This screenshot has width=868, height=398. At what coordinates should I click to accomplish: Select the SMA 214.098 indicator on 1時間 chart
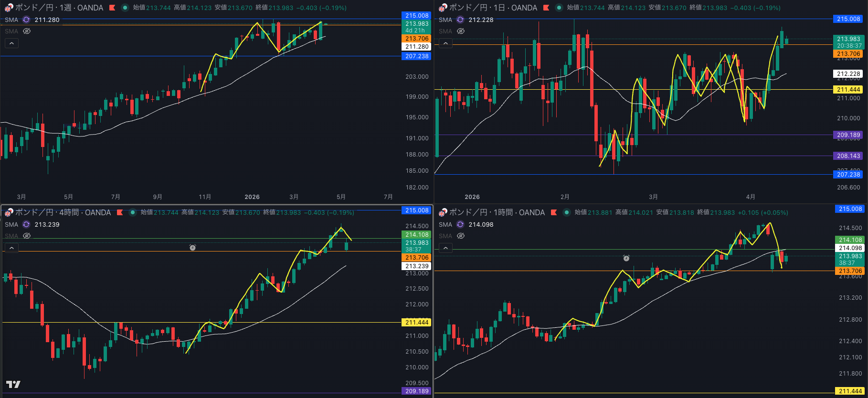click(x=466, y=224)
